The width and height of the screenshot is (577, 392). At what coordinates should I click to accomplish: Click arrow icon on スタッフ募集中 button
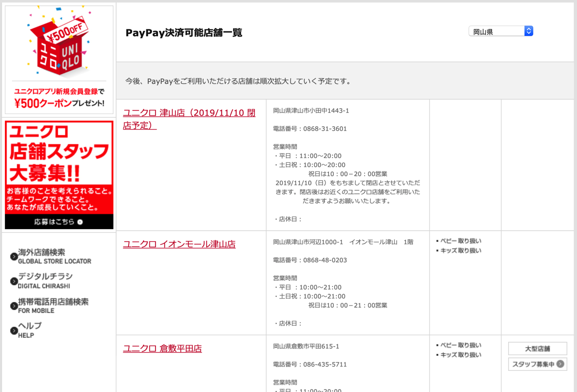560,364
